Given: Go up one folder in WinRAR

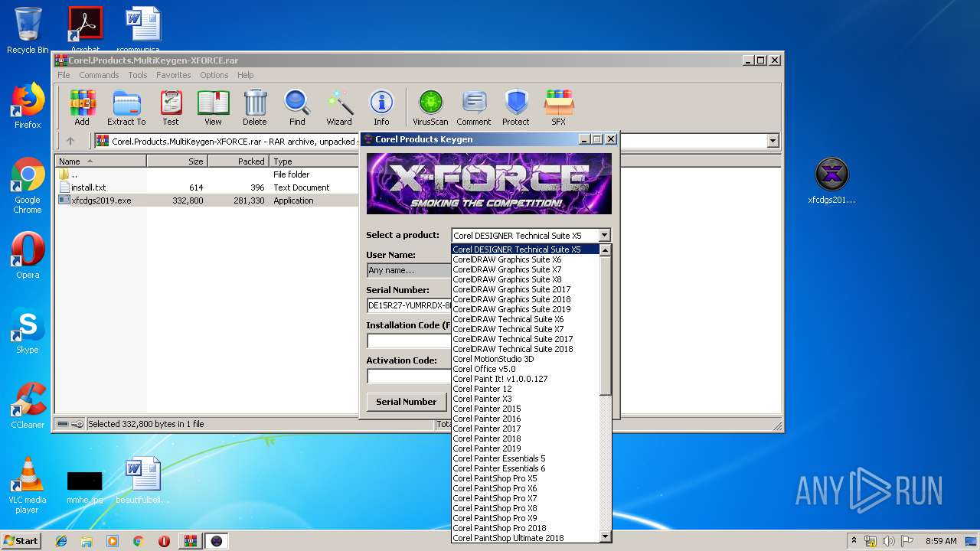Looking at the screenshot, I should (70, 141).
